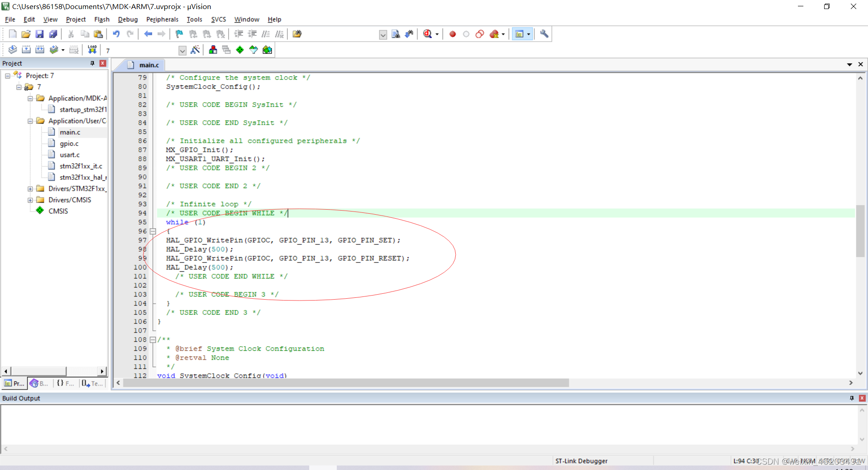868x470 pixels.
Task: Insert a breakpoint with the red dot
Action: click(453, 34)
